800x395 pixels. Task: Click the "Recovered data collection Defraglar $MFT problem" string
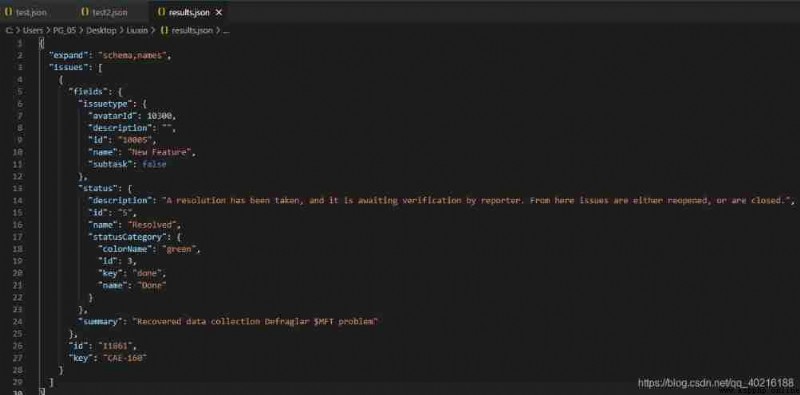pyautogui.click(x=255, y=322)
